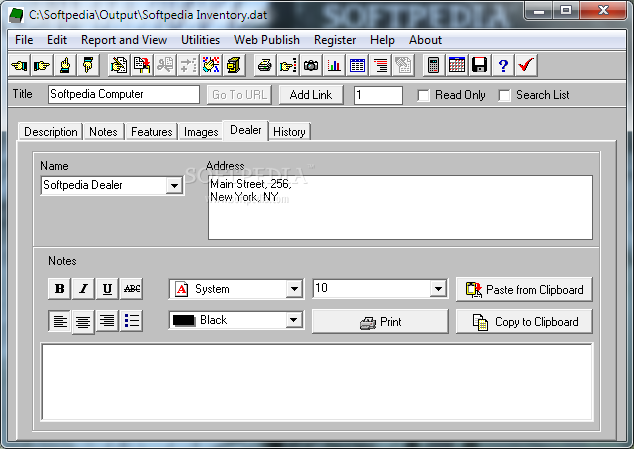The width and height of the screenshot is (634, 449).
Task: Click the grayed-out arrow and plus icon
Action: click(188, 65)
